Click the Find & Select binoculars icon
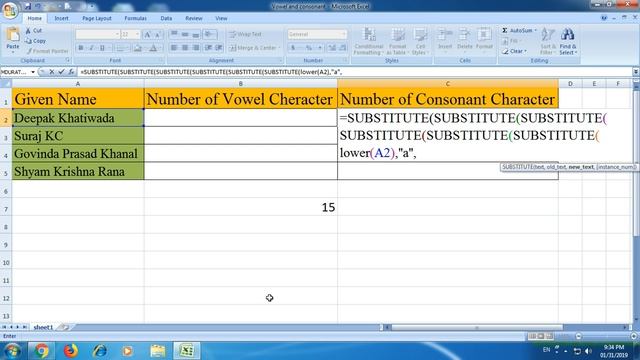The height and width of the screenshot is (360, 640). pos(568,41)
